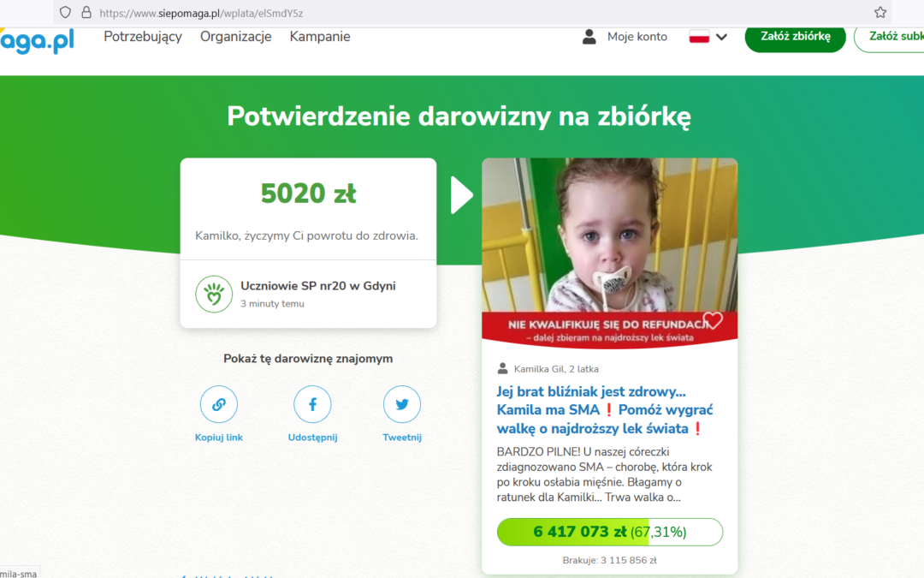
Task: Click the Polish flag language selector
Action: click(699, 37)
